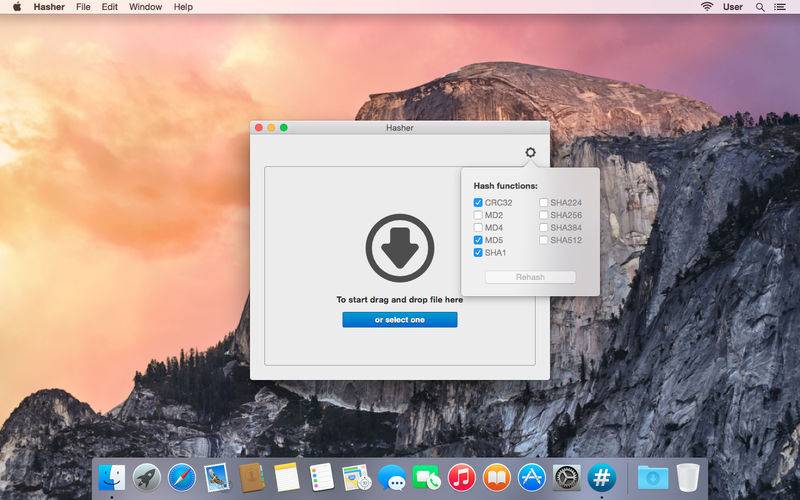This screenshot has height=500, width=800.
Task: Enable the SHA256 hash checkbox
Action: coord(544,215)
